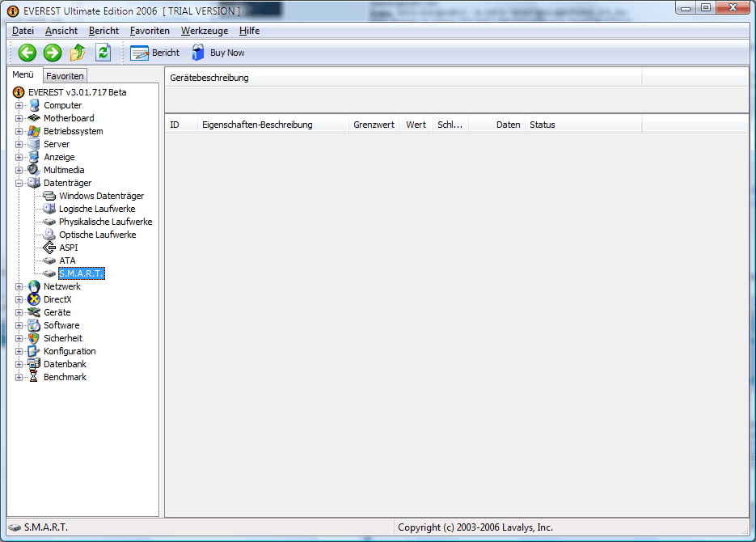756x542 pixels.
Task: Select the EVEREST v3.01.717 Beta root node
Action: pos(77,92)
